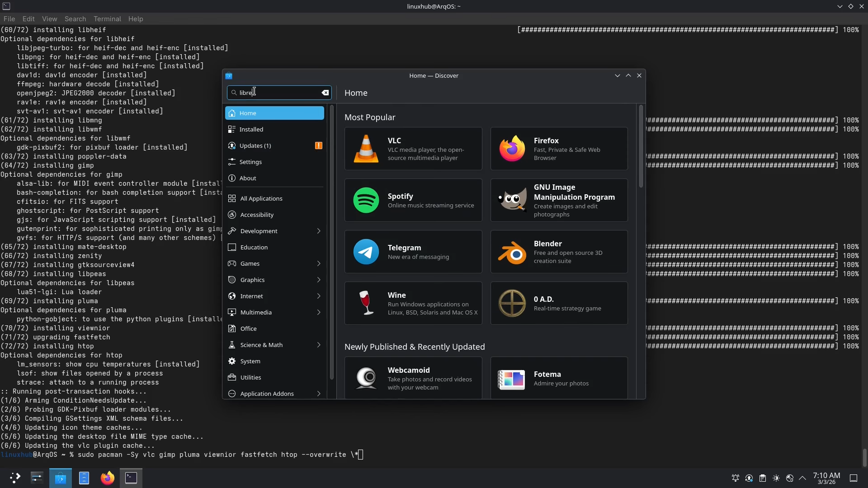Expand the Multimedia subcategories
The height and width of the screenshot is (488, 868).
tap(319, 312)
